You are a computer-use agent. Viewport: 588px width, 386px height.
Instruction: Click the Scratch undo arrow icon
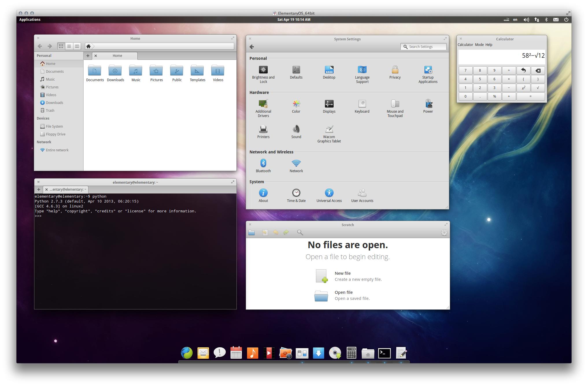[276, 233]
